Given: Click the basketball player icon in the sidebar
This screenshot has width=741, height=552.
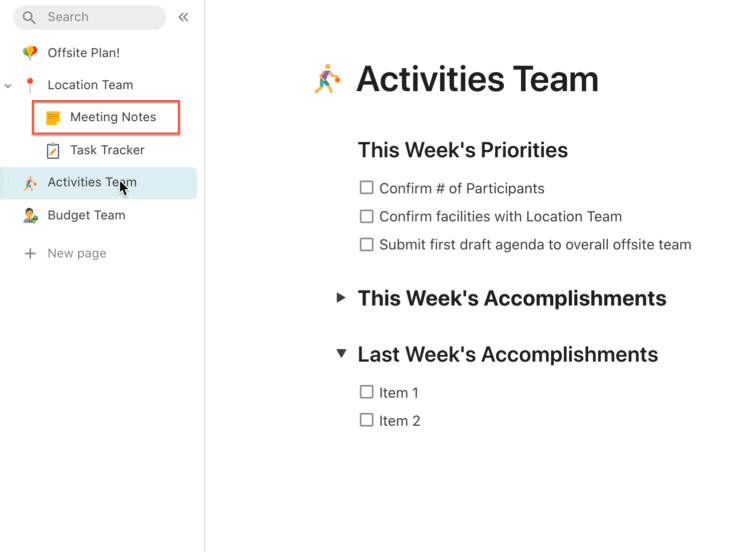Looking at the screenshot, I should (x=30, y=183).
